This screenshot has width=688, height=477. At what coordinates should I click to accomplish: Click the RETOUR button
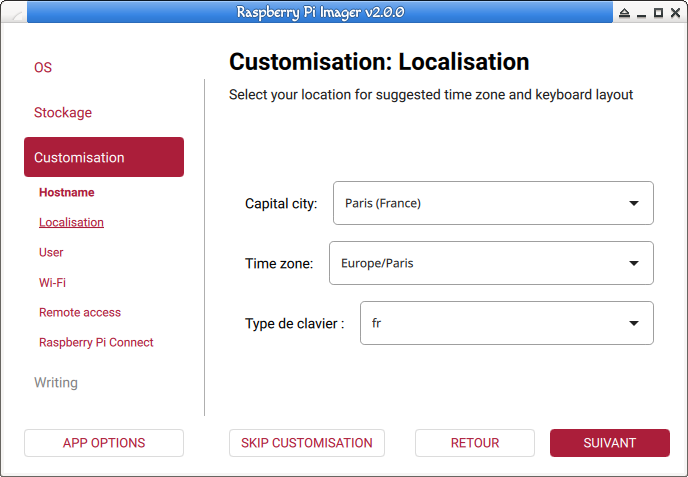pos(475,443)
